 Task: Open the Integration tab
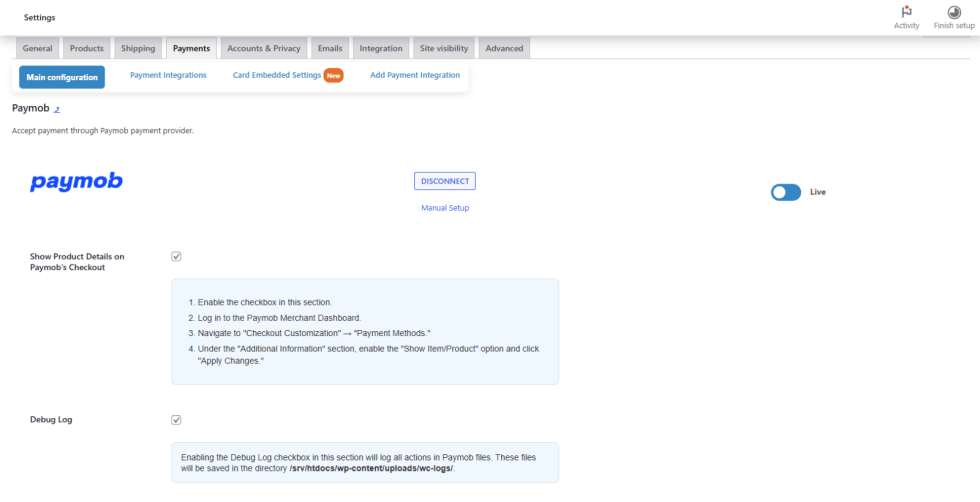click(381, 48)
